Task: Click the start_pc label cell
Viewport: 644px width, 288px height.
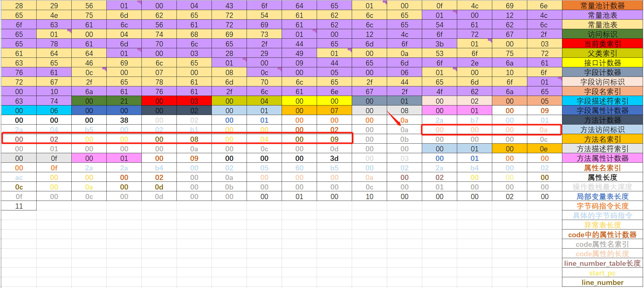Action: point(602,273)
